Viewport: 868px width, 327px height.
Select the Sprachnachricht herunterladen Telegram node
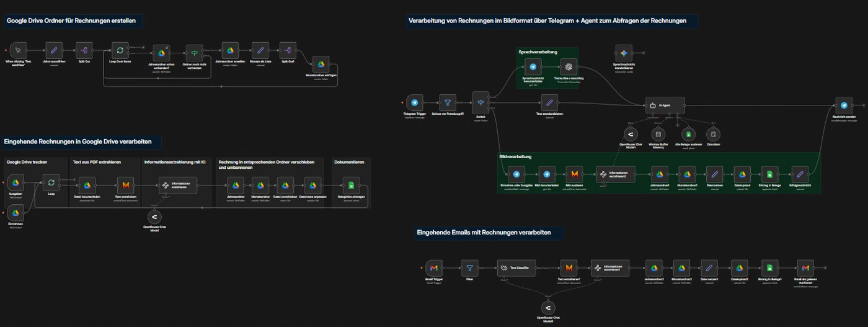pos(533,67)
